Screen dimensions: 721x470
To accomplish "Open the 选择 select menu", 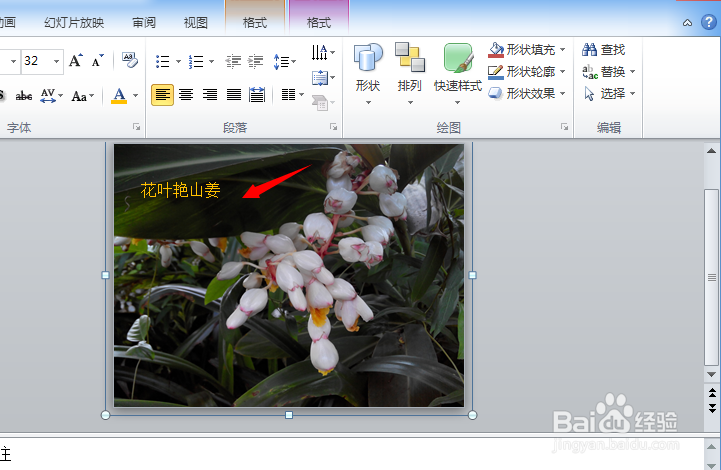I will pyautogui.click(x=609, y=94).
